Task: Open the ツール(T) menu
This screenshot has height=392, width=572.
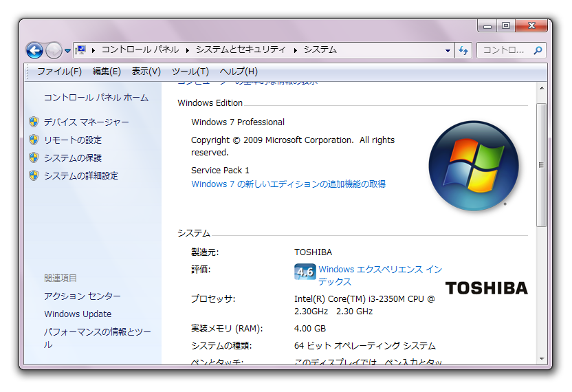Action: (190, 72)
